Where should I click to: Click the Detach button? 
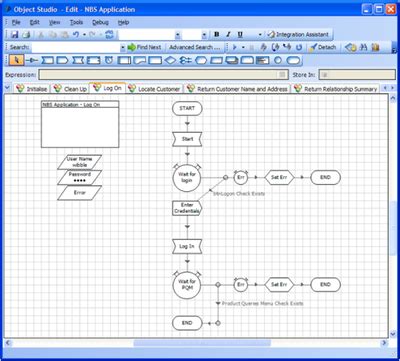pyautogui.click(x=323, y=47)
